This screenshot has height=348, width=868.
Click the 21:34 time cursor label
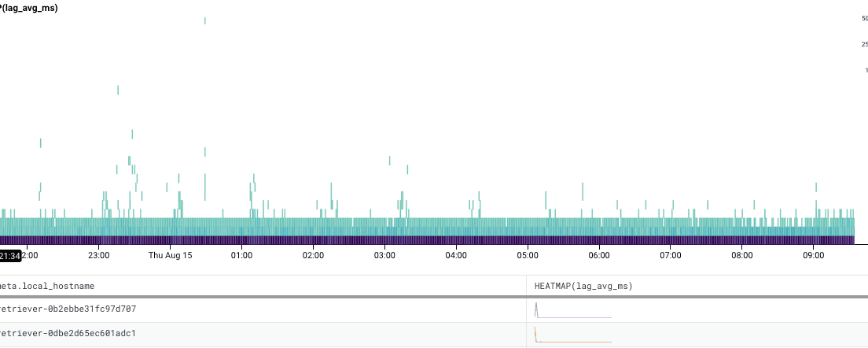[x=10, y=256]
